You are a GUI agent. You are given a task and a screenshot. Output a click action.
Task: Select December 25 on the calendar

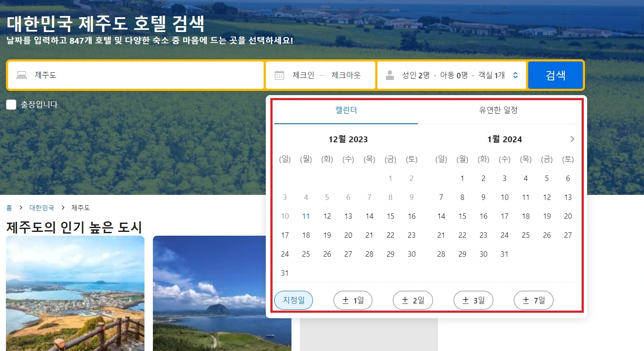click(306, 254)
